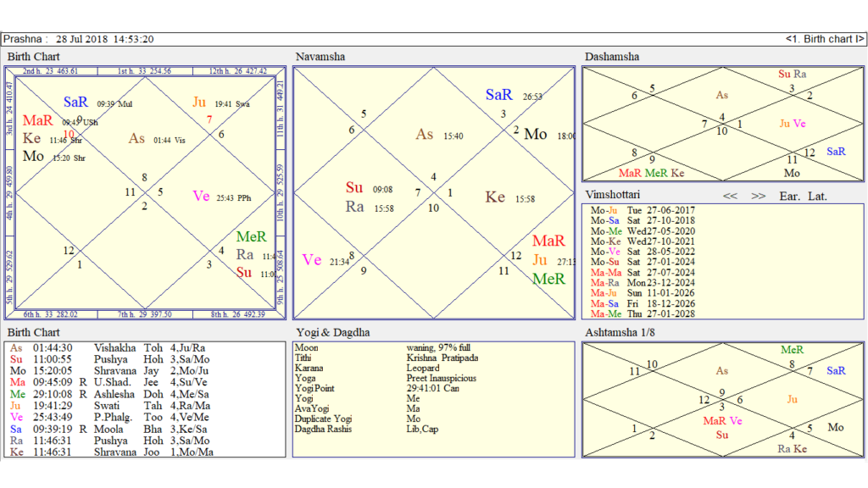Viewport: 868px width, 488px height.
Task: Select the Mo-Ke dasha row dated 27-10-2021
Action: [643, 241]
